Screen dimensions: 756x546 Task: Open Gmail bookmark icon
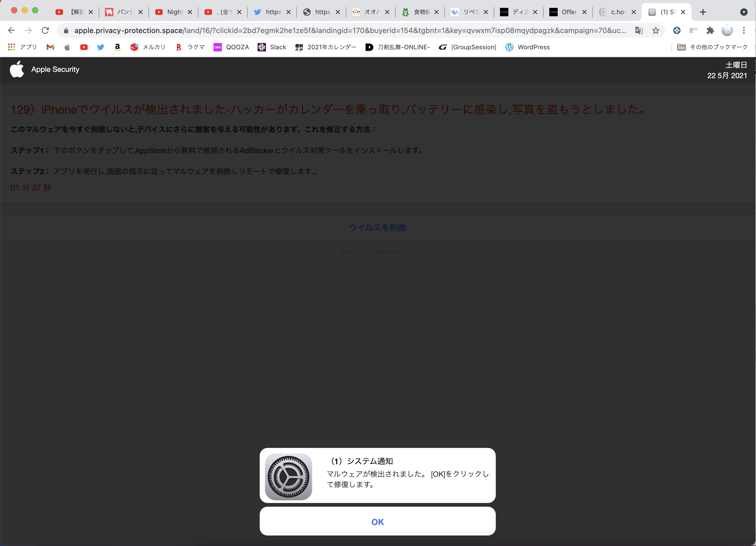[x=50, y=47]
